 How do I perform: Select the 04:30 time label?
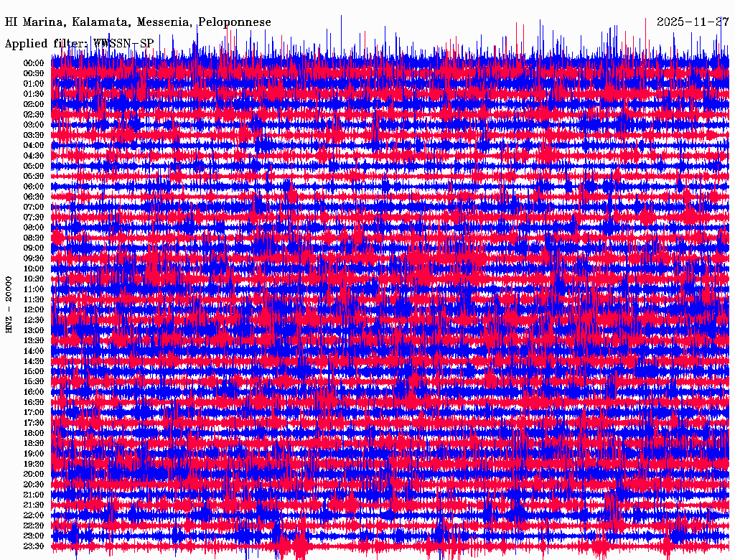pyautogui.click(x=34, y=156)
